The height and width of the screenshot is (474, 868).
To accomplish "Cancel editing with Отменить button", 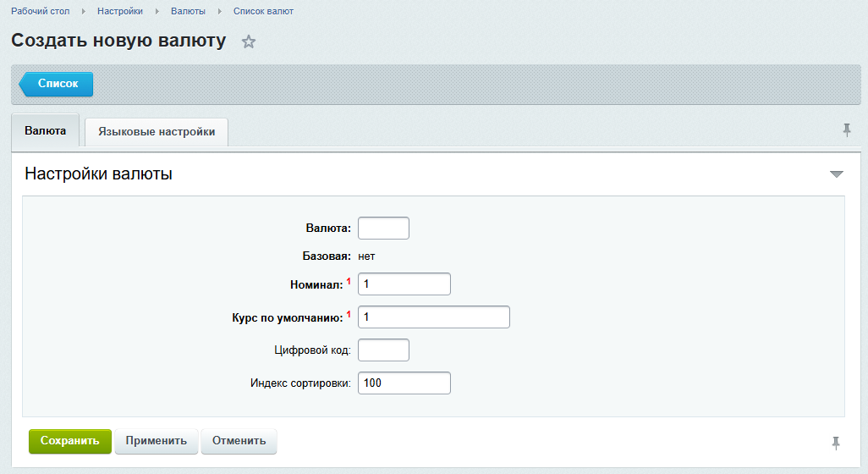I will click(239, 441).
